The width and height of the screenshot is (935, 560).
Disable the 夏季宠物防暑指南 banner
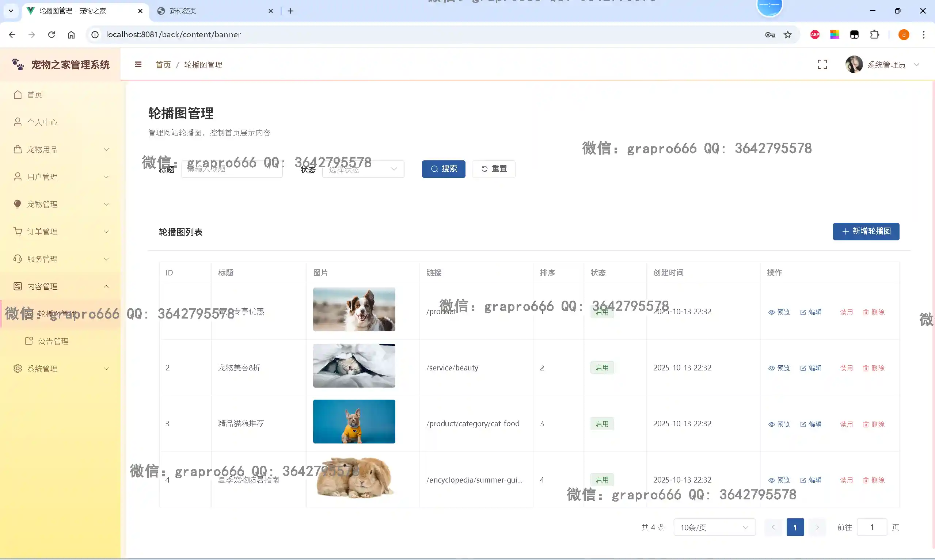coord(846,480)
